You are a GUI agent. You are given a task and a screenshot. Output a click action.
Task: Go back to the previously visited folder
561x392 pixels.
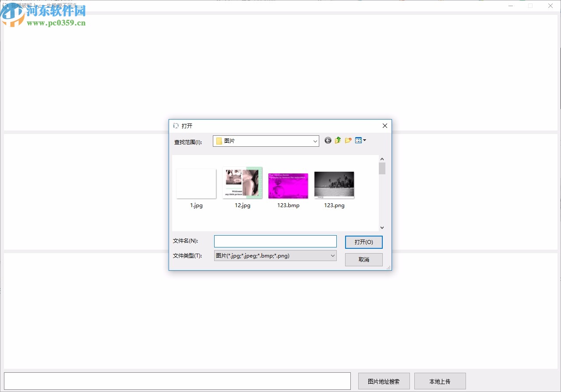(x=328, y=141)
